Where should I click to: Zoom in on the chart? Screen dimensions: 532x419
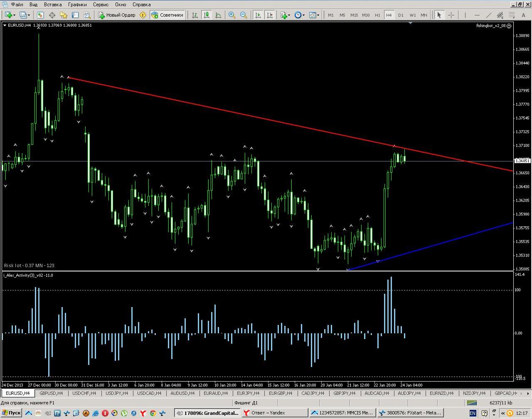pos(232,15)
